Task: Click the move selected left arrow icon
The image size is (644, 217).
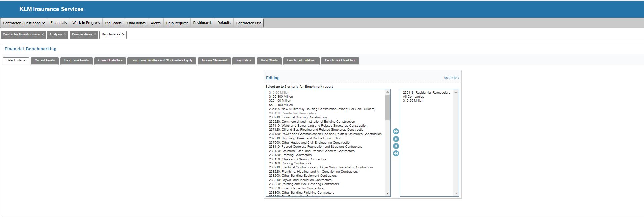Action: point(396,146)
